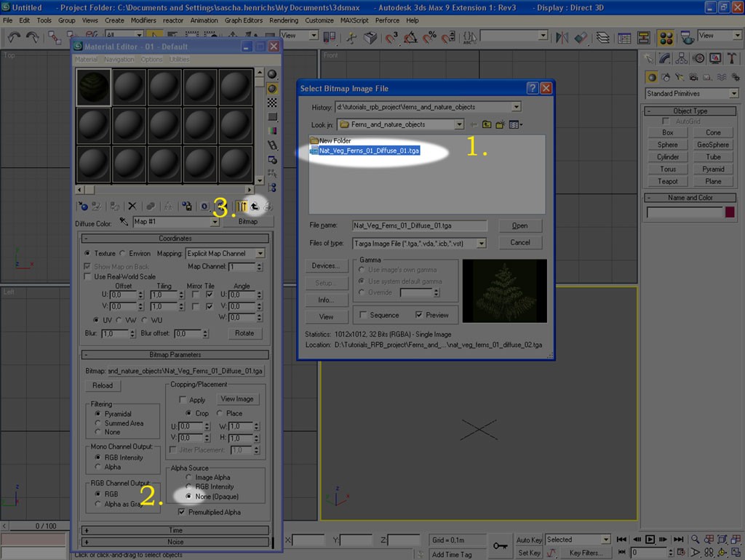Enable Use Real-World Scale checkbox
Screen dimensions: 745x560
[x=87, y=276]
